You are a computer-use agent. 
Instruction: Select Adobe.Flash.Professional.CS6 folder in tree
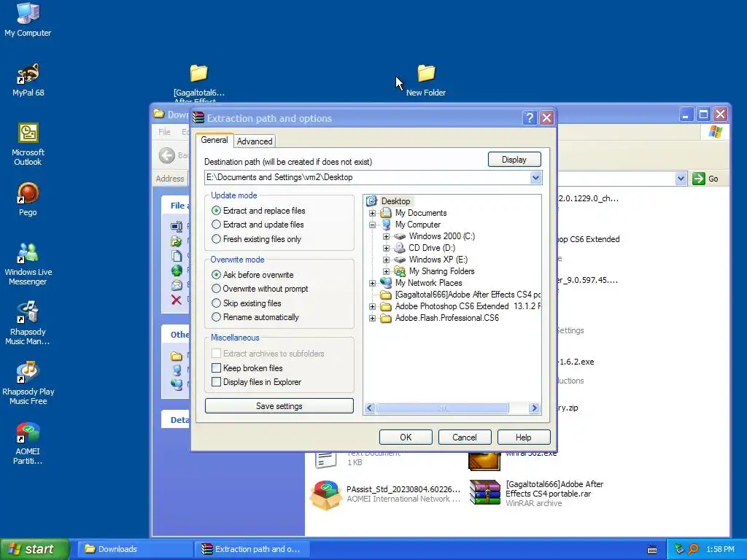447,318
